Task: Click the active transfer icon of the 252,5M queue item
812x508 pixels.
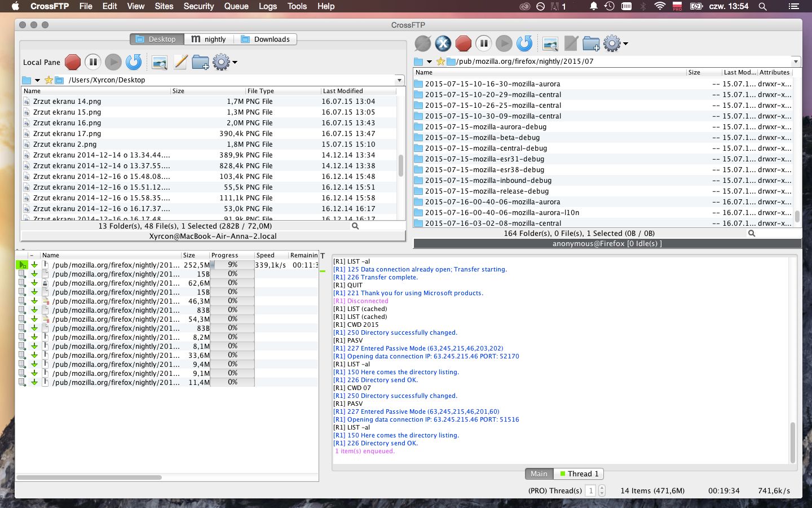Action: (x=21, y=265)
